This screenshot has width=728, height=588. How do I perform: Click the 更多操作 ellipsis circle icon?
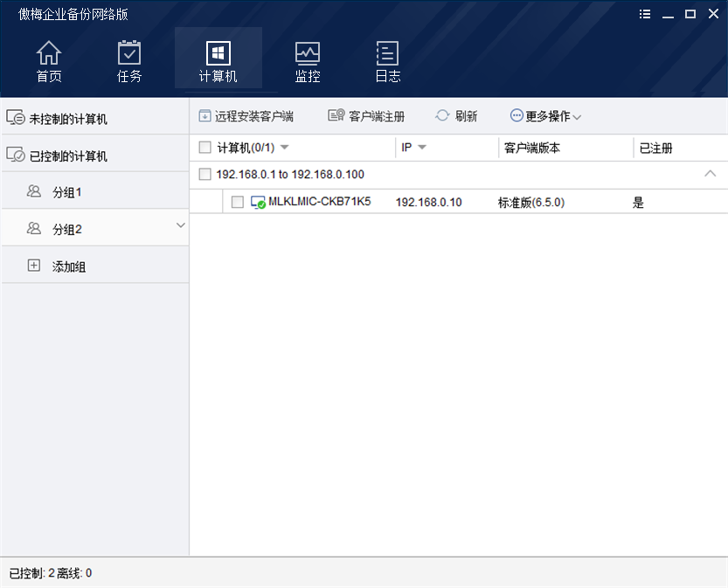click(x=517, y=115)
